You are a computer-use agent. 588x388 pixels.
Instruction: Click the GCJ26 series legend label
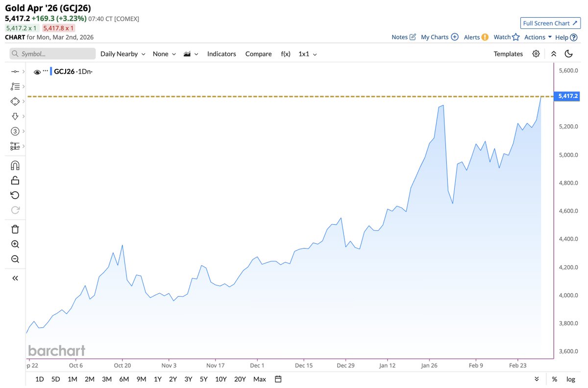(x=64, y=72)
